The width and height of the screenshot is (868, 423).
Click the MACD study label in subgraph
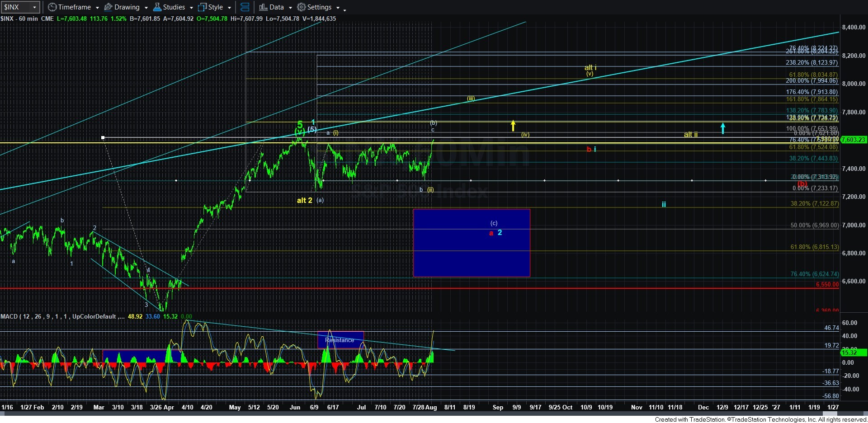(62, 316)
